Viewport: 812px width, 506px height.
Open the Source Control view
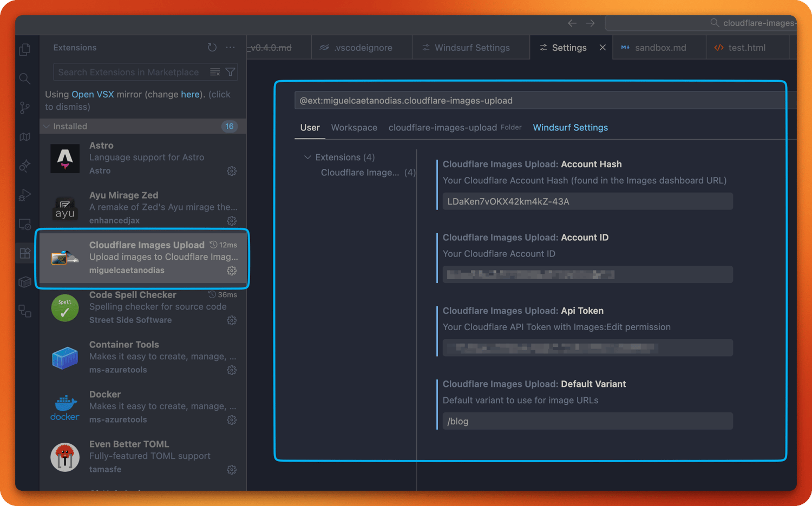[x=25, y=108]
